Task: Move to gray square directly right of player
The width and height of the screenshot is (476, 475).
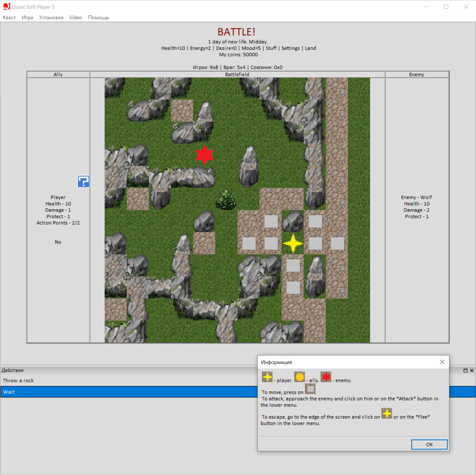Action: coord(315,243)
